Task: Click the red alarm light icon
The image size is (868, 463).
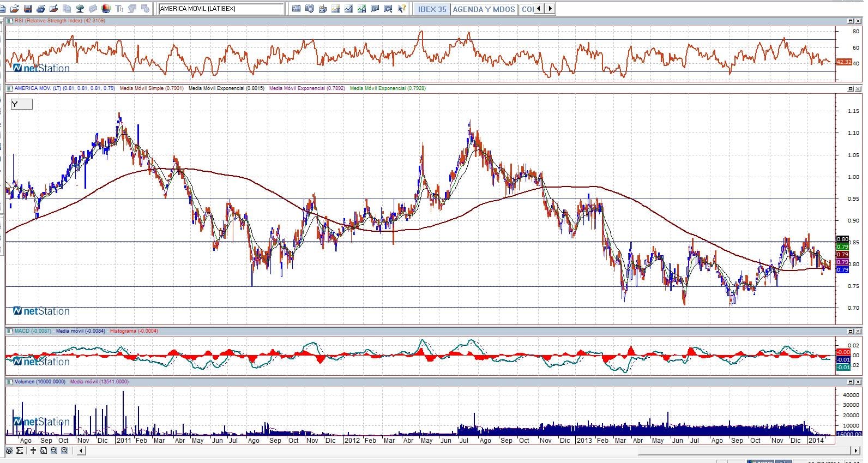Action: pyautogui.click(x=106, y=9)
